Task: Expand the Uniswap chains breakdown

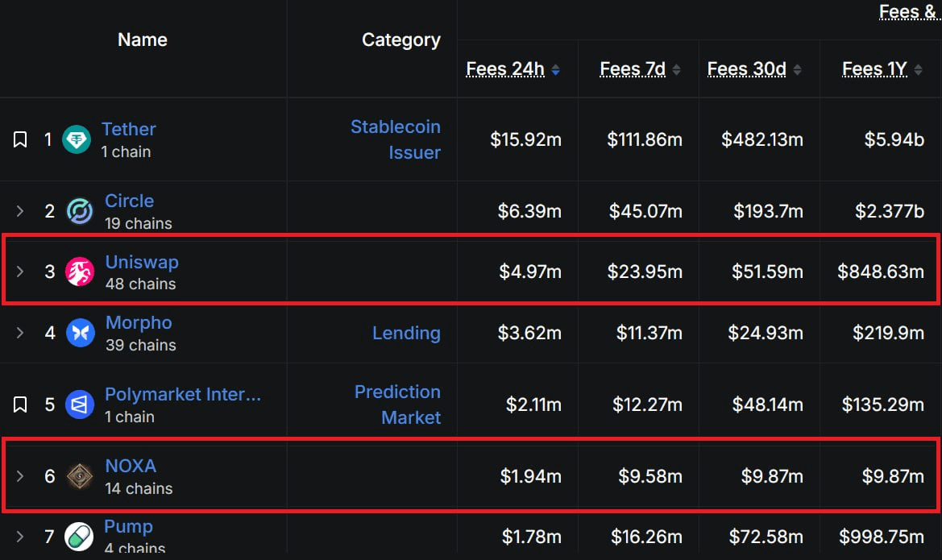Action: pos(20,272)
